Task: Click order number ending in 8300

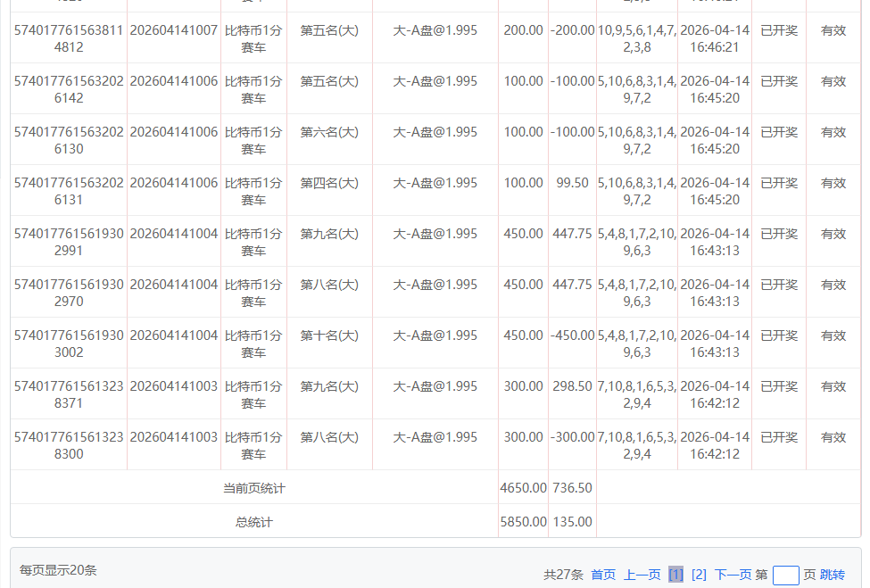Action: [68, 445]
